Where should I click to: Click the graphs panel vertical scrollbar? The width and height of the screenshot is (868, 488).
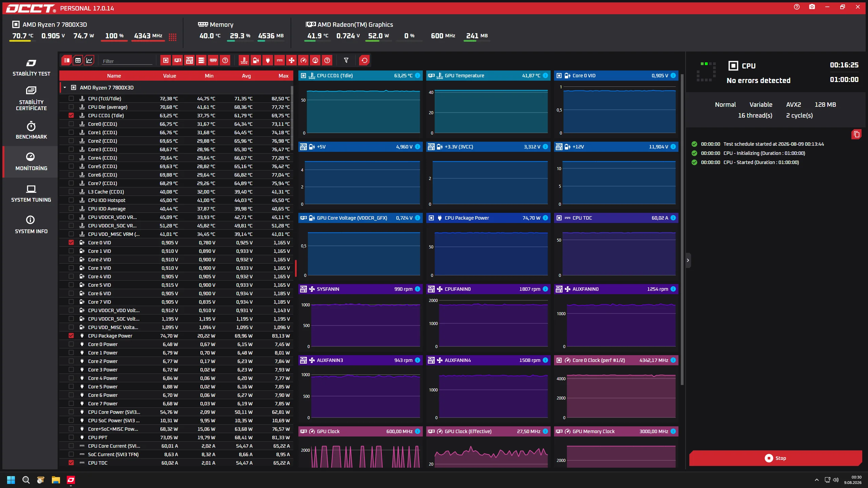pos(682,229)
